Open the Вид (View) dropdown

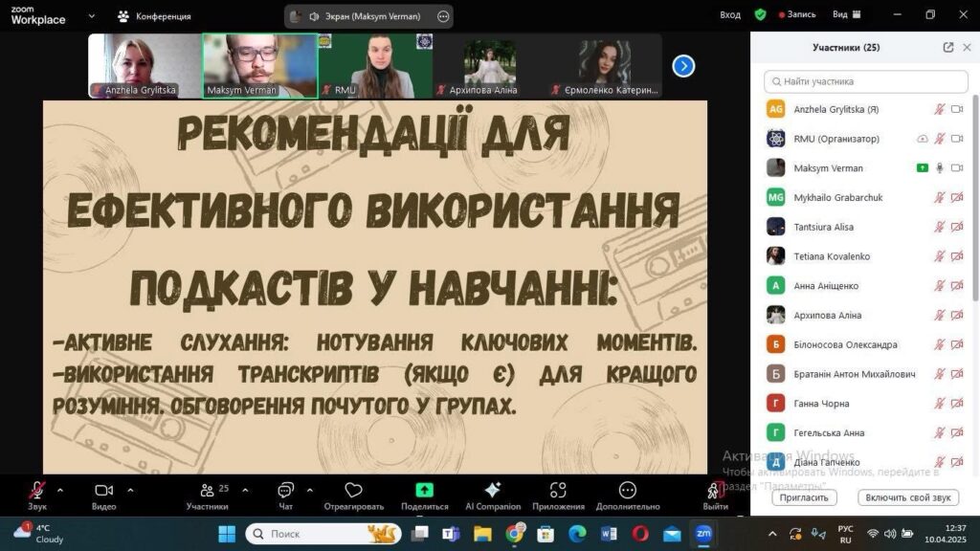click(x=845, y=15)
